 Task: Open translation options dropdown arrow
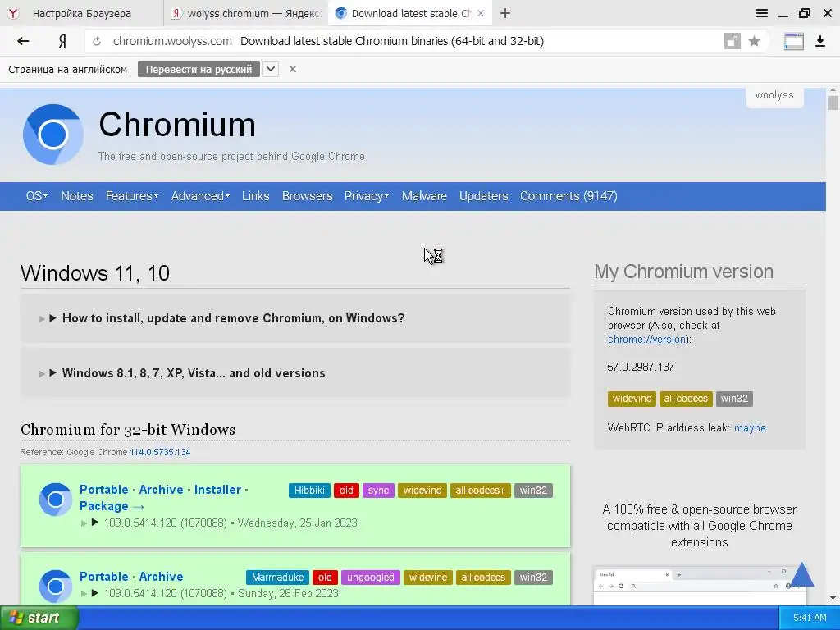(x=271, y=69)
